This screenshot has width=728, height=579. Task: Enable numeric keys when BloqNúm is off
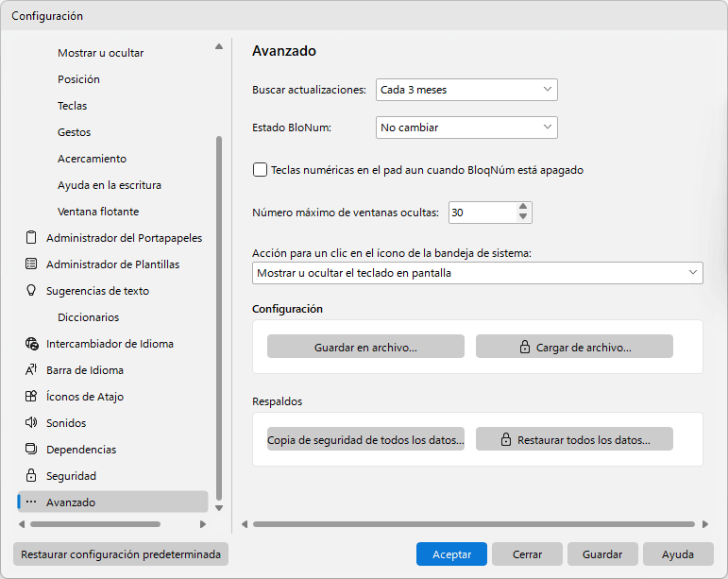(x=260, y=170)
